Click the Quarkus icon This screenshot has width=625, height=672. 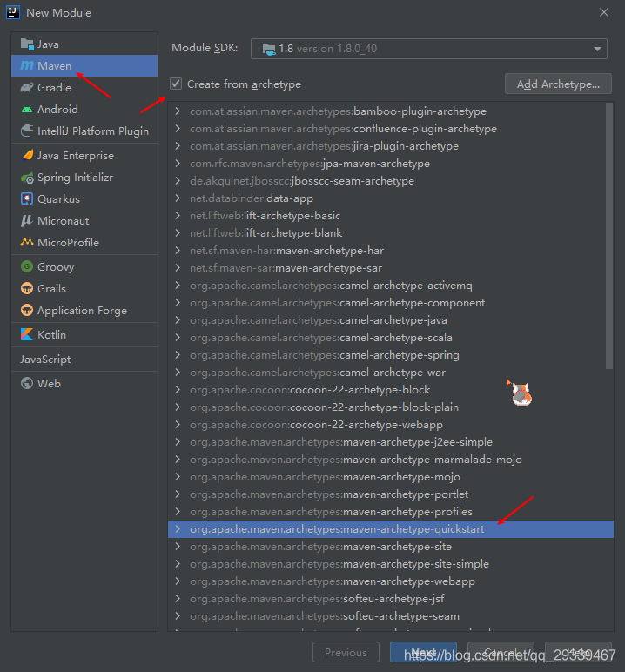pos(27,198)
